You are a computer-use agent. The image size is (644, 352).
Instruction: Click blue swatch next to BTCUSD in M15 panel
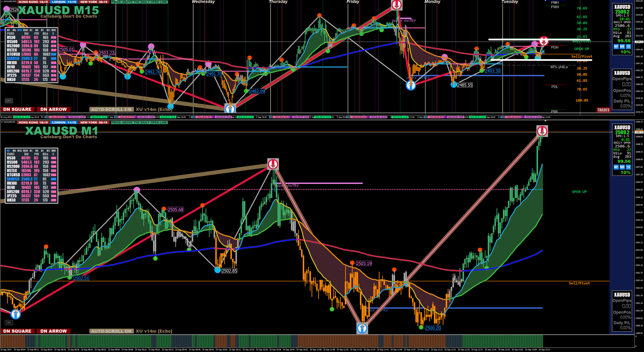[53, 54]
